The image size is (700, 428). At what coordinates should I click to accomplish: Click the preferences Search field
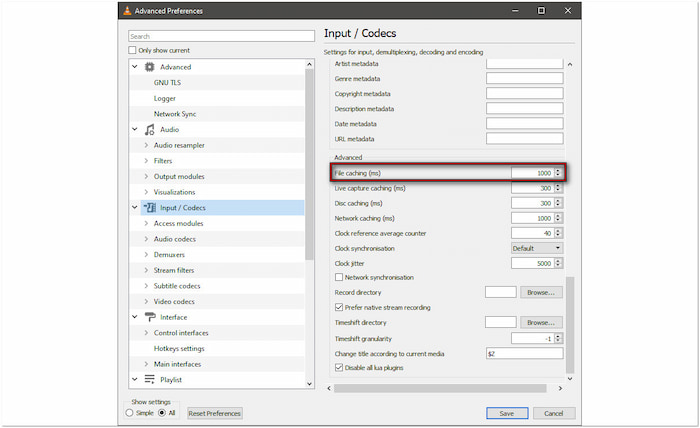tap(221, 36)
